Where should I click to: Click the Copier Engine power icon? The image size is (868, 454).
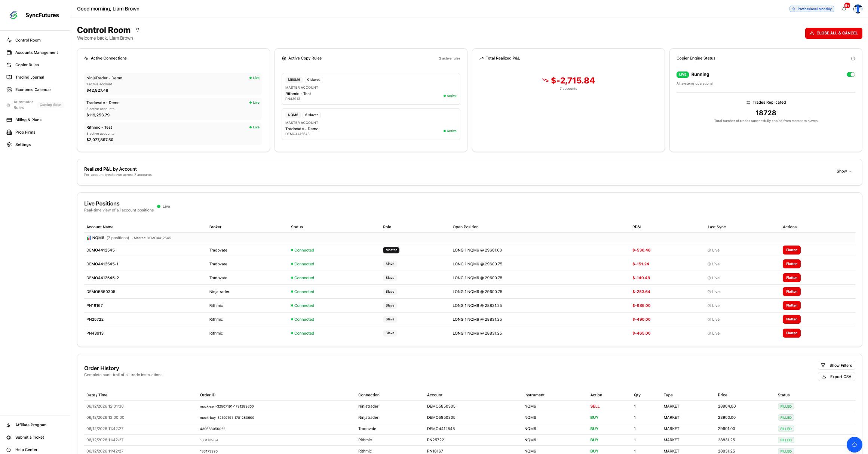pos(853,58)
